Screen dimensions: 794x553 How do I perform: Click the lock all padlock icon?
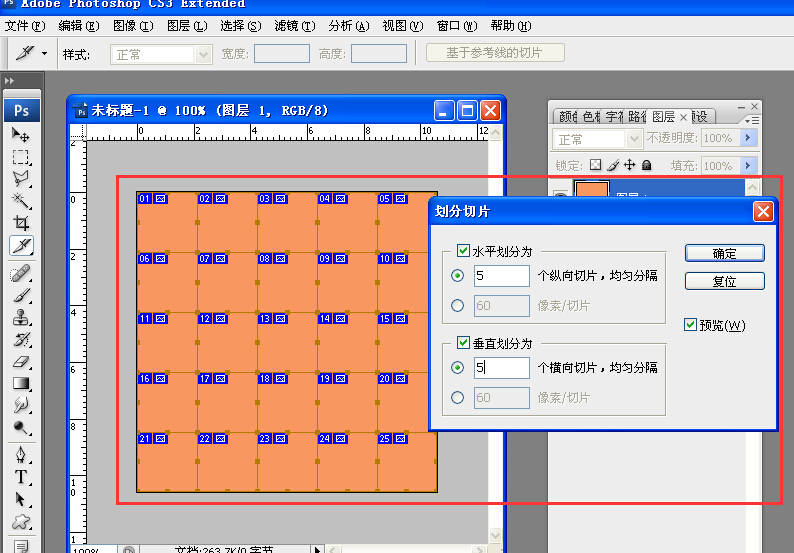point(646,165)
